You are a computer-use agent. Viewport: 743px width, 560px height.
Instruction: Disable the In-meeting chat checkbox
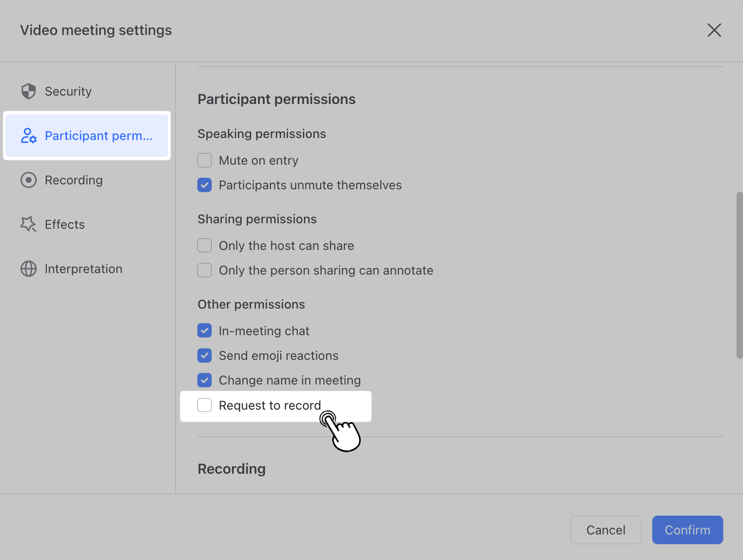click(205, 331)
